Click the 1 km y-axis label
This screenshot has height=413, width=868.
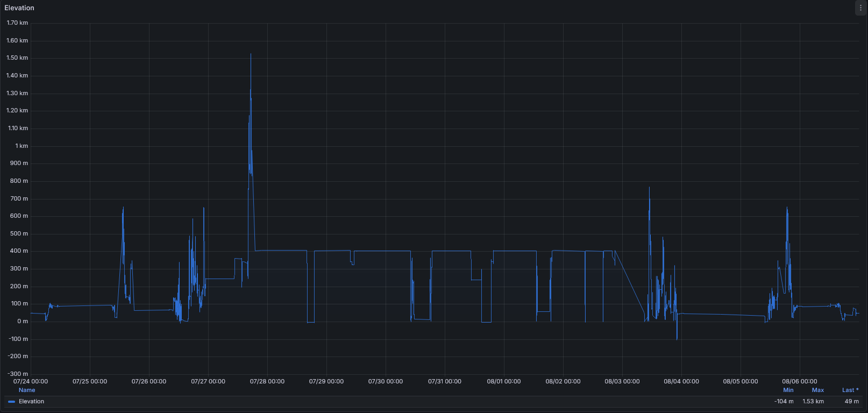22,146
